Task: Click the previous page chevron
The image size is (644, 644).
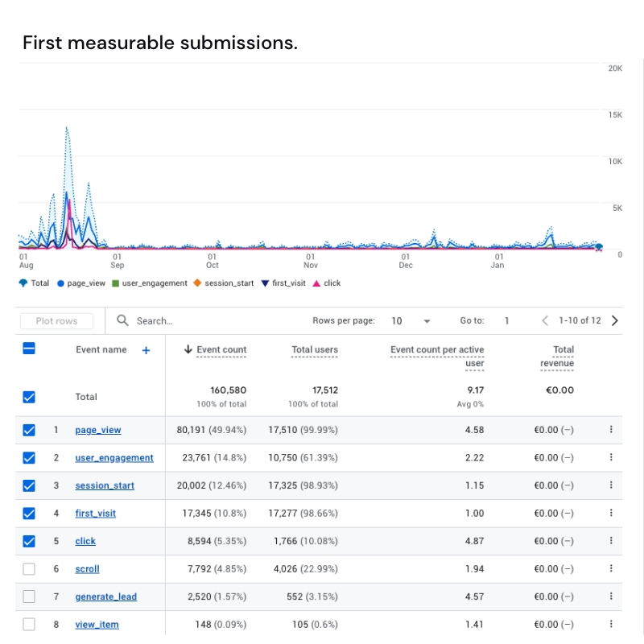Action: click(545, 320)
